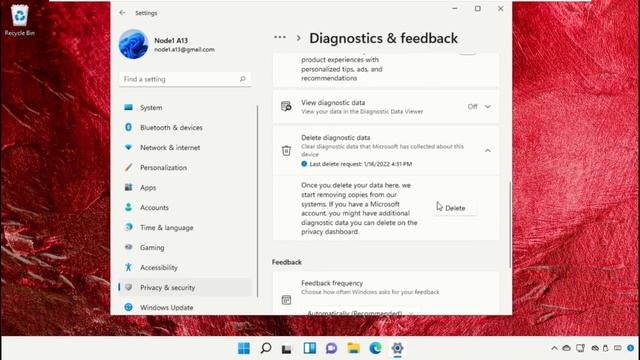Open Chat on the taskbar
Screen dimensions: 640x360
point(331,348)
